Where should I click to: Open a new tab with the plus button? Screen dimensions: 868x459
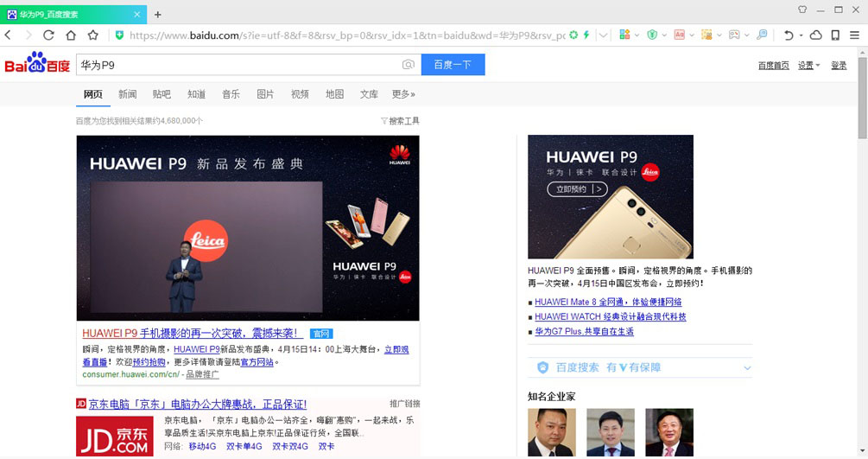158,15
